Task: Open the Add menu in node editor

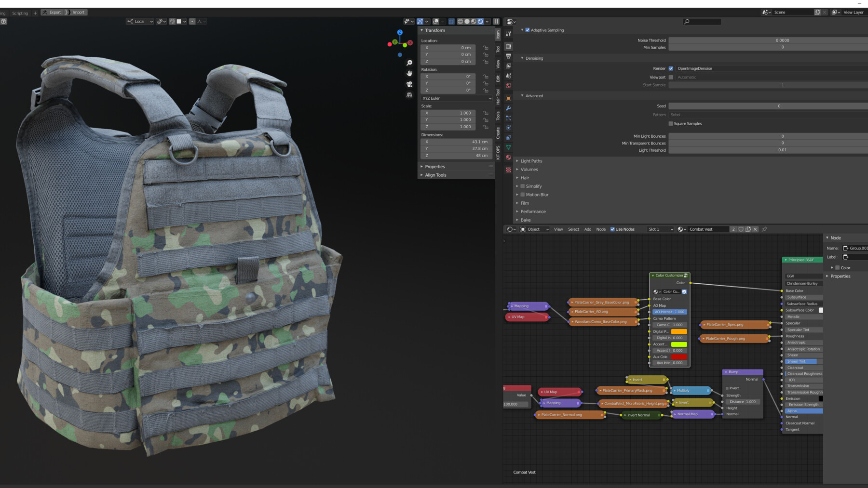Action: 587,229
